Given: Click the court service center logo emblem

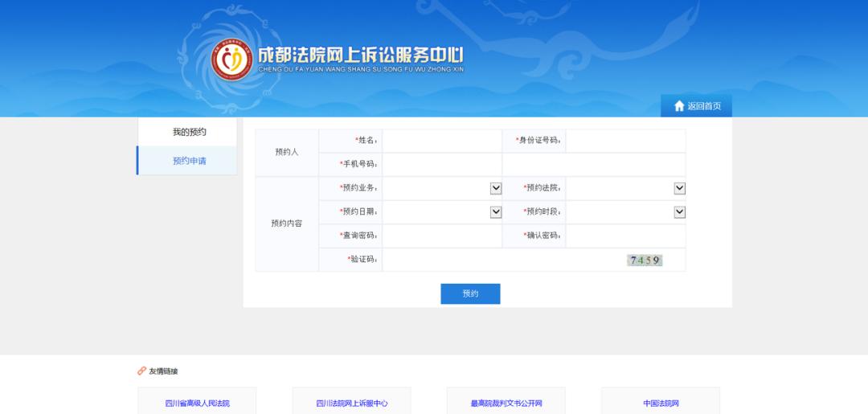Looking at the screenshot, I should pos(231,59).
